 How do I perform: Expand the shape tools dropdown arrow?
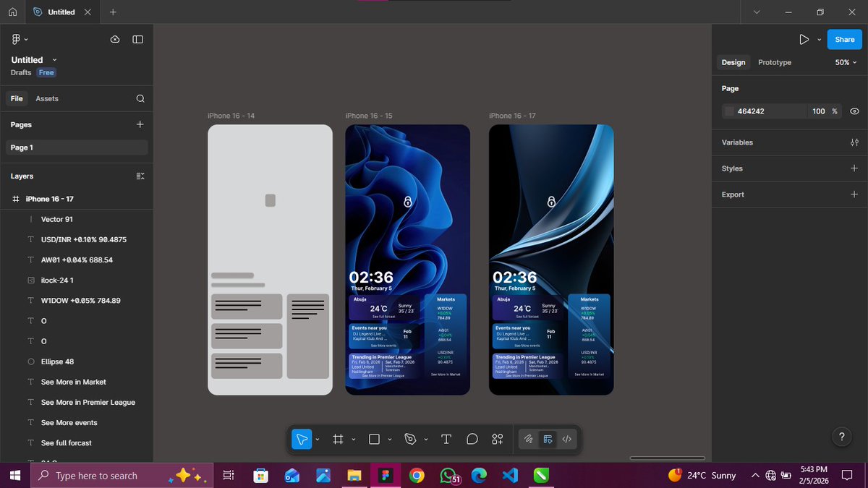[389, 439]
